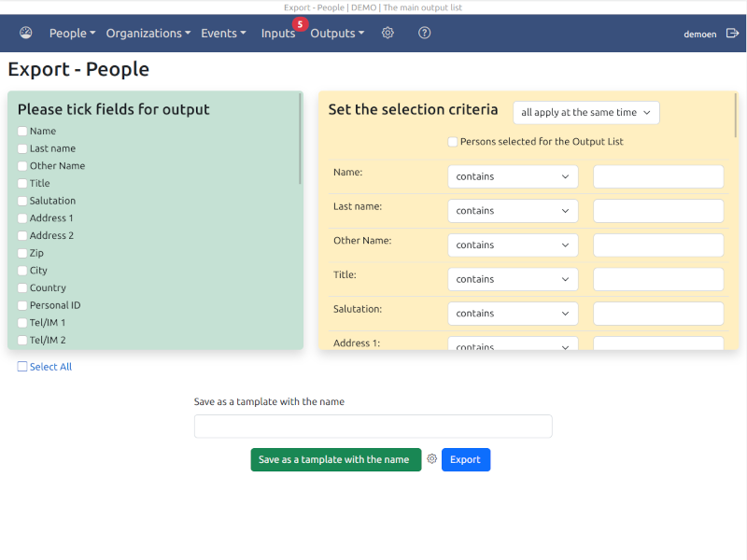This screenshot has height=560, width=747.
Task: Check the Select All checkbox
Action: coord(21,366)
